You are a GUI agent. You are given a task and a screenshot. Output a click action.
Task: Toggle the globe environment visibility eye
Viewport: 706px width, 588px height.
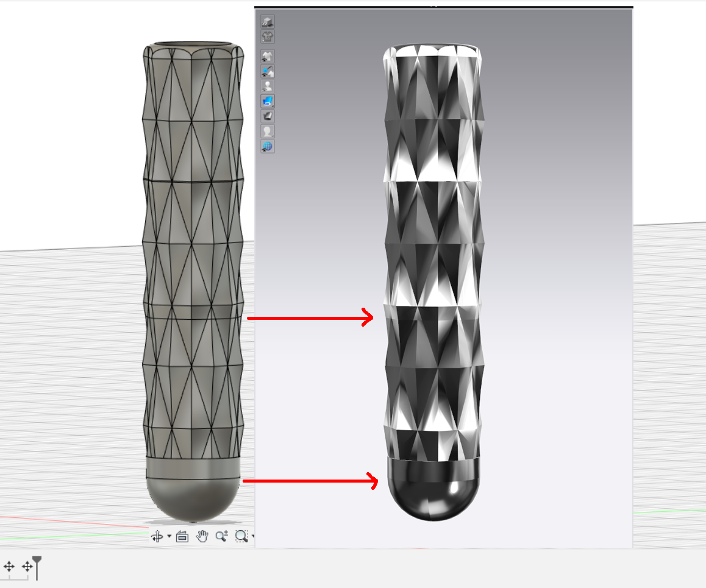tap(266, 146)
